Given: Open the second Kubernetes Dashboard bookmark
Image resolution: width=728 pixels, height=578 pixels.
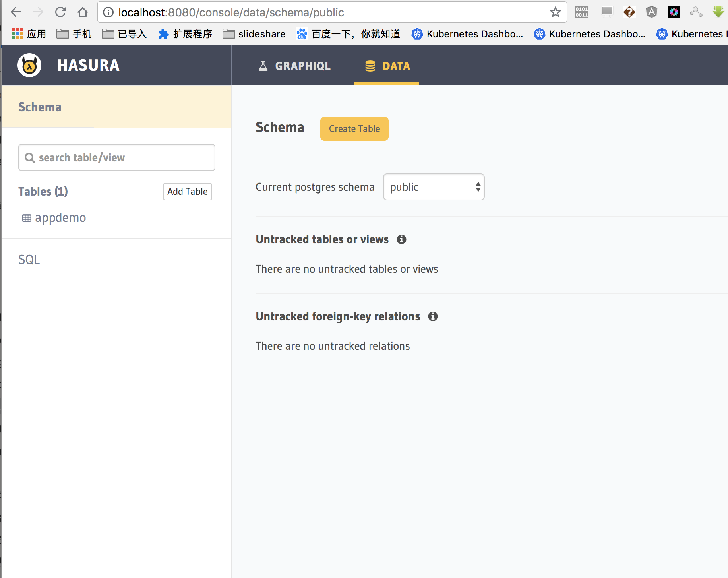Looking at the screenshot, I should tap(590, 34).
